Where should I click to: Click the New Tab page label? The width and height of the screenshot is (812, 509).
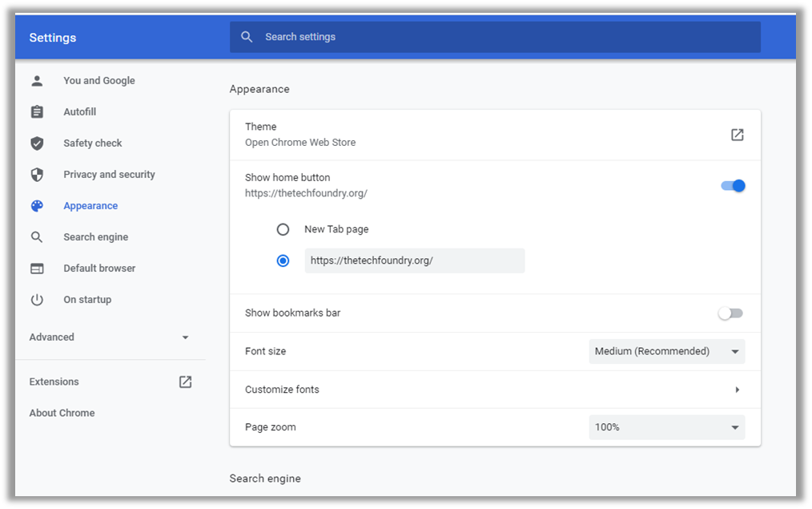336,229
